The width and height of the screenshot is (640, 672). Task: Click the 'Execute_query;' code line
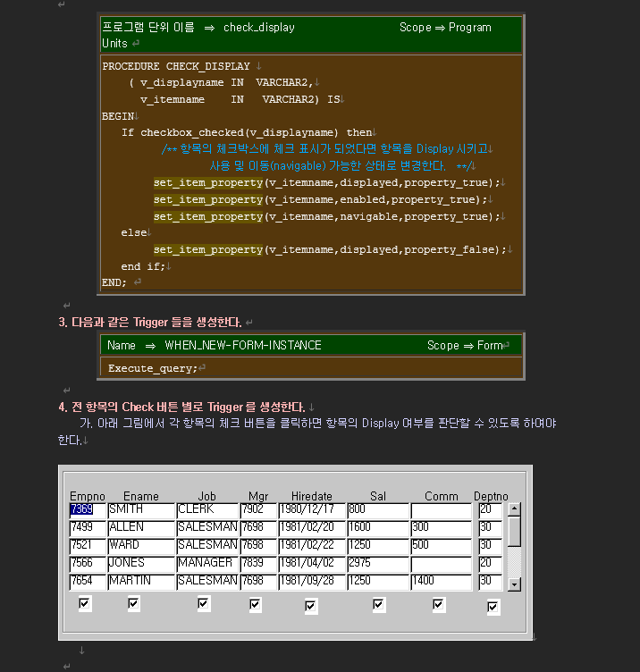tap(153, 368)
